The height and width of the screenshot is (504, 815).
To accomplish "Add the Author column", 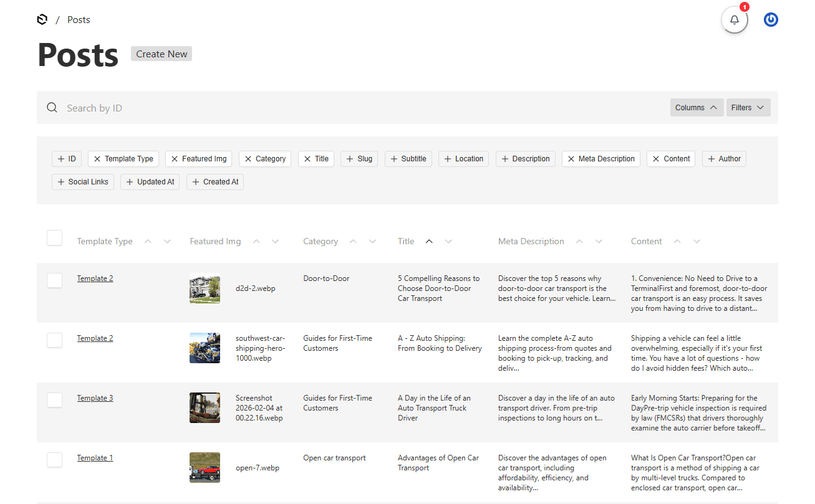I will [724, 159].
